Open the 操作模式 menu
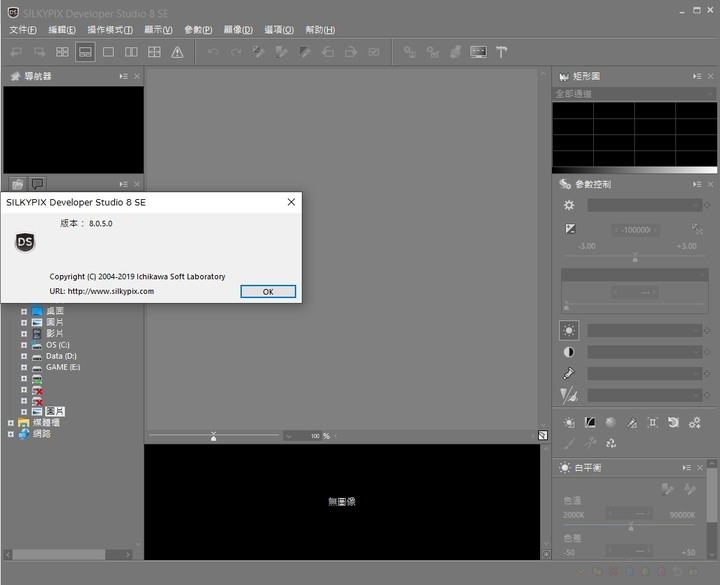Image resolution: width=720 pixels, height=585 pixels. point(110,30)
